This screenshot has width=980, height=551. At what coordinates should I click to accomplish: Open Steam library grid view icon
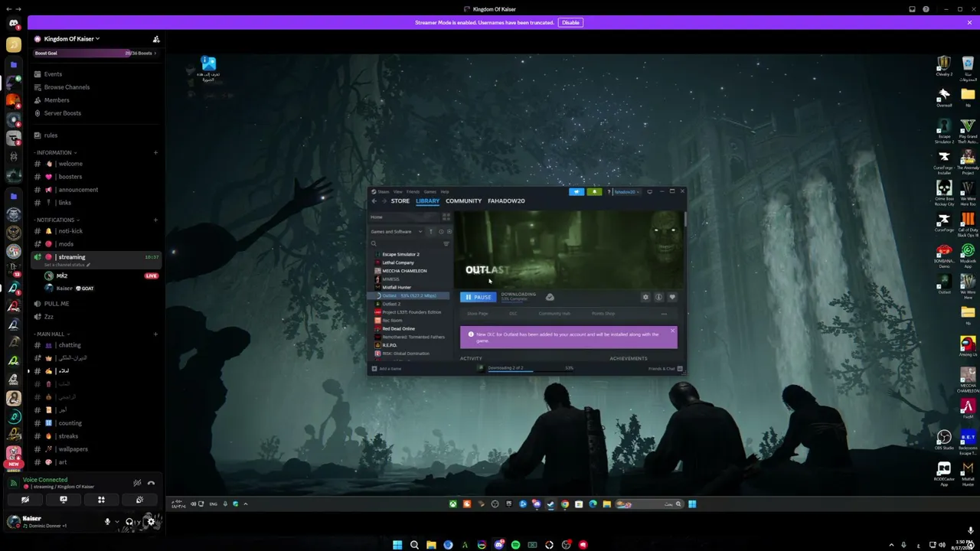[446, 217]
